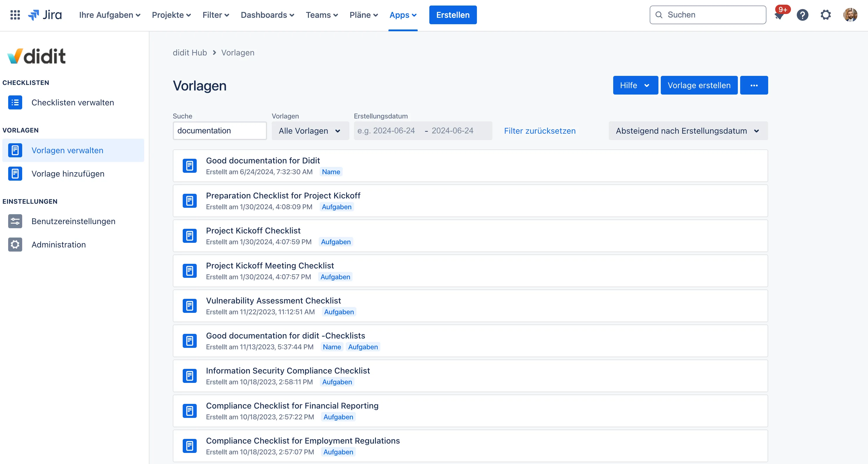
Task: Click the template icon for Good documentation for Didit
Action: [190, 166]
